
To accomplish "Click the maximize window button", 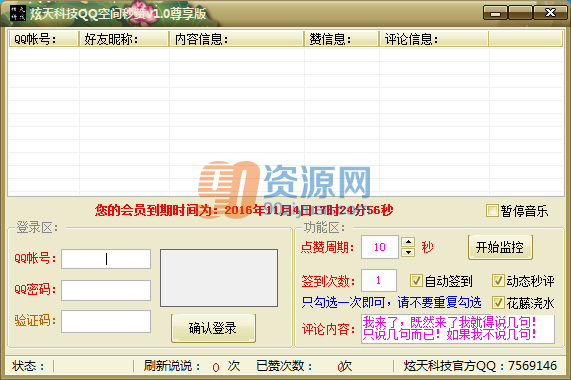I will click(520, 13).
